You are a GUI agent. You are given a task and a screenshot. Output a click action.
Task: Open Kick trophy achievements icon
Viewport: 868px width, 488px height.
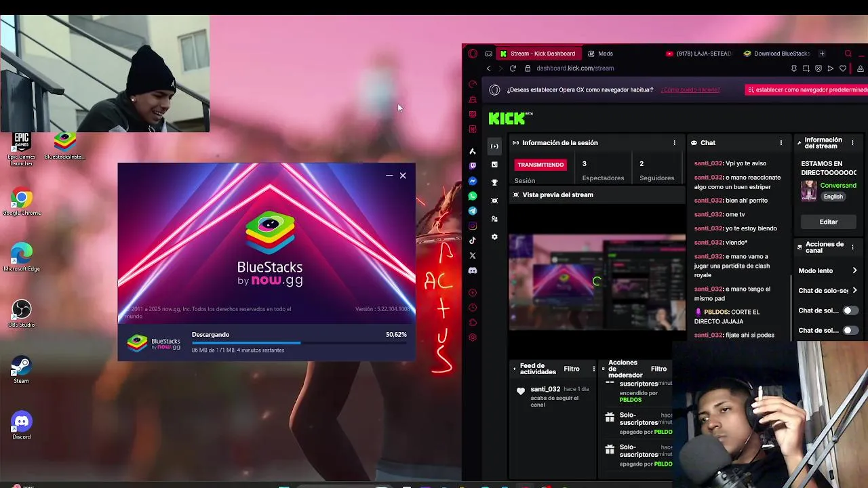click(494, 182)
